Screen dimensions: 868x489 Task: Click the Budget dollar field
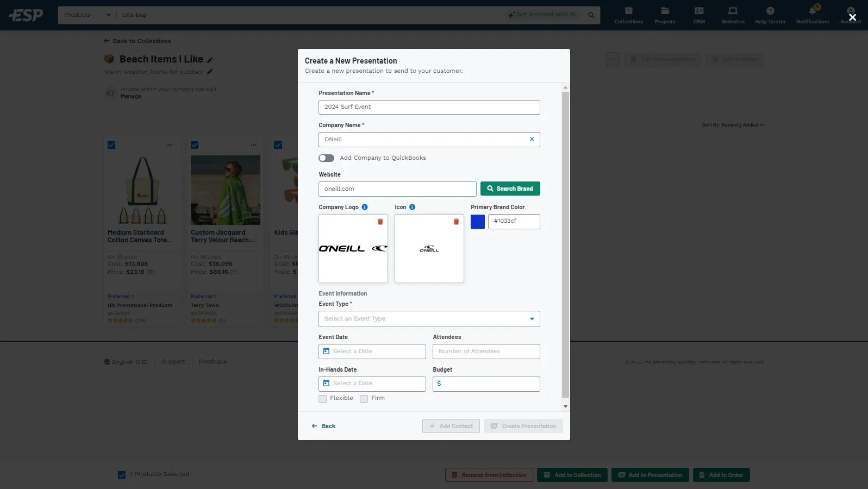[x=486, y=384]
